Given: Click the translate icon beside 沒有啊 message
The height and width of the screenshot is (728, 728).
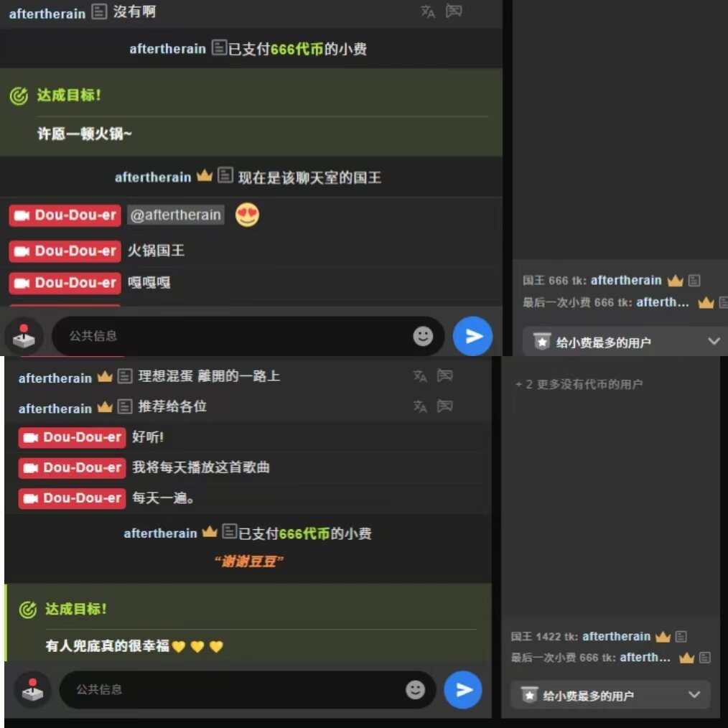Looking at the screenshot, I should (428, 11).
